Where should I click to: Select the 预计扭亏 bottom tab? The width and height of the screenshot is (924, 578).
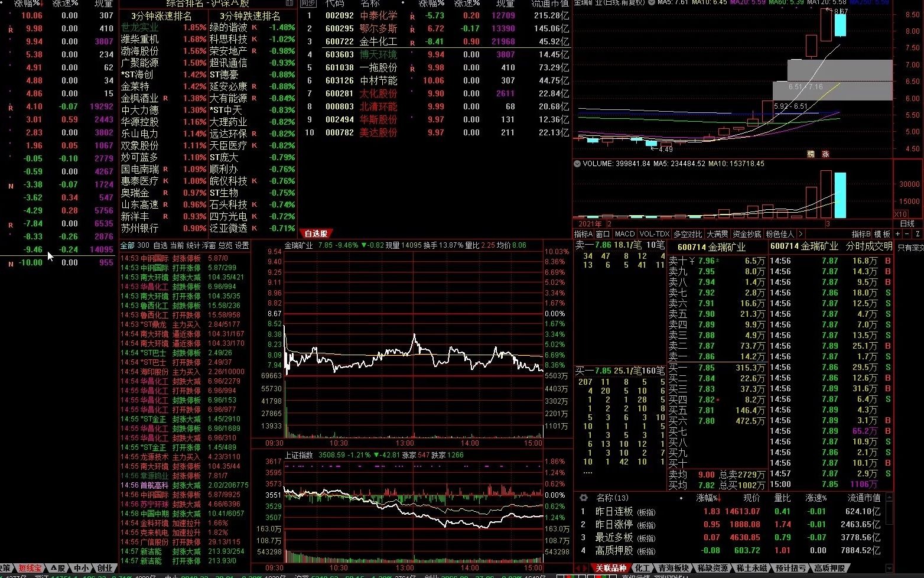click(791, 569)
